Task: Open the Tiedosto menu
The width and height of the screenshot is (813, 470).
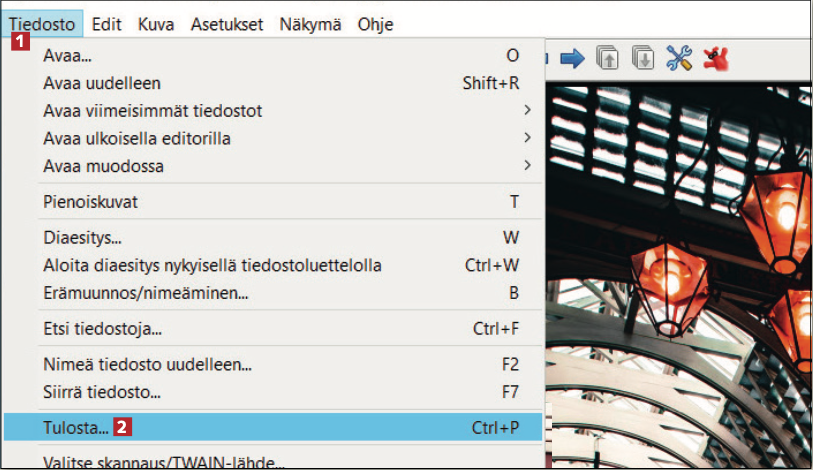Action: tap(42, 24)
